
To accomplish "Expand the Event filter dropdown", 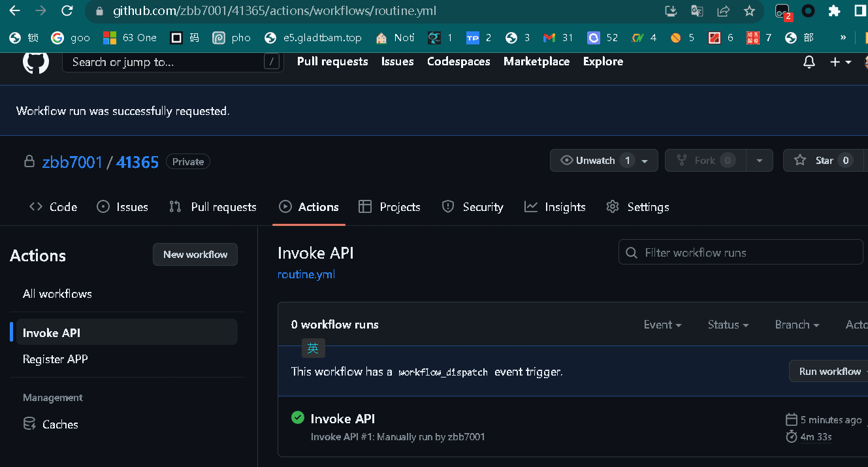I will point(662,325).
